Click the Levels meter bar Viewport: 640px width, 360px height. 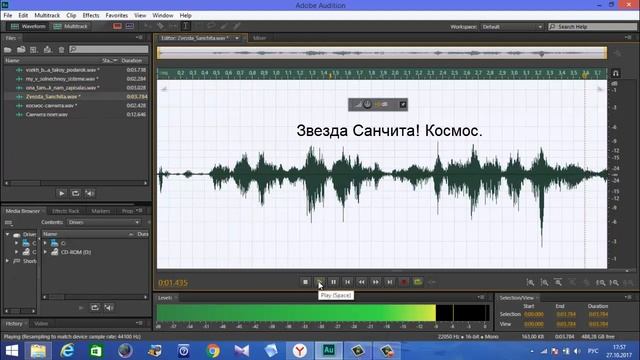(323, 313)
